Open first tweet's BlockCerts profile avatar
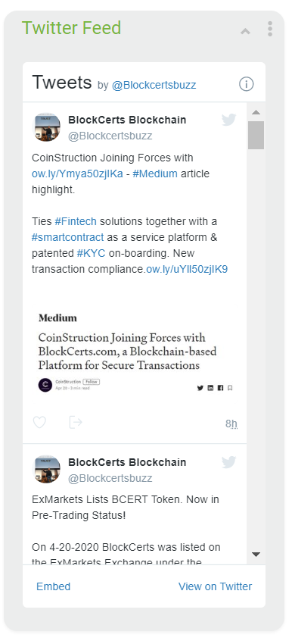This screenshot has height=644, width=295. 47,127
